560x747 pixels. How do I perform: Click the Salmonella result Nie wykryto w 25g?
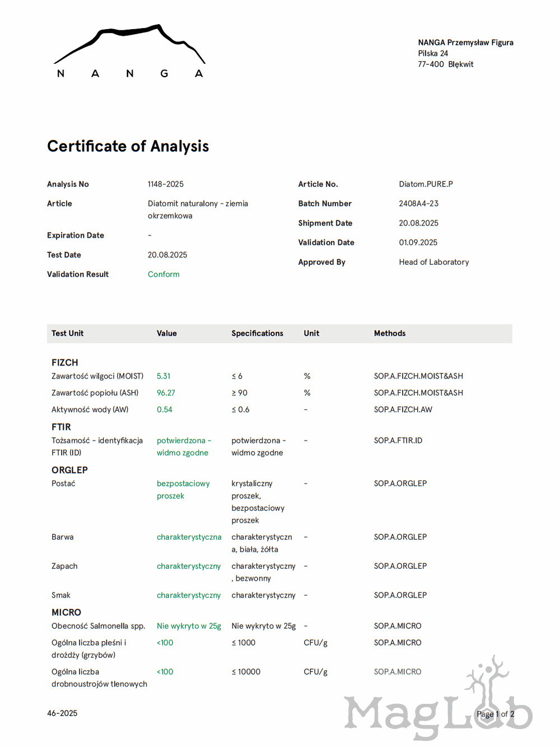(189, 626)
